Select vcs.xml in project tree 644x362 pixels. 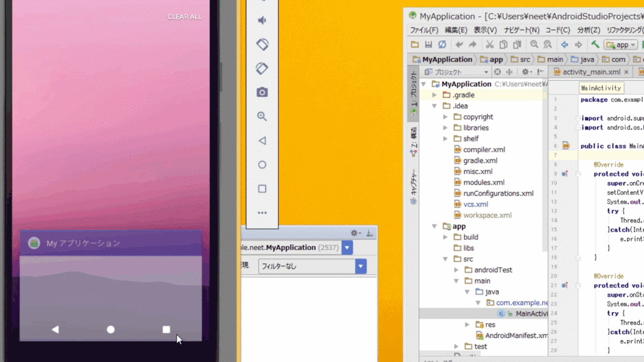pyautogui.click(x=475, y=204)
